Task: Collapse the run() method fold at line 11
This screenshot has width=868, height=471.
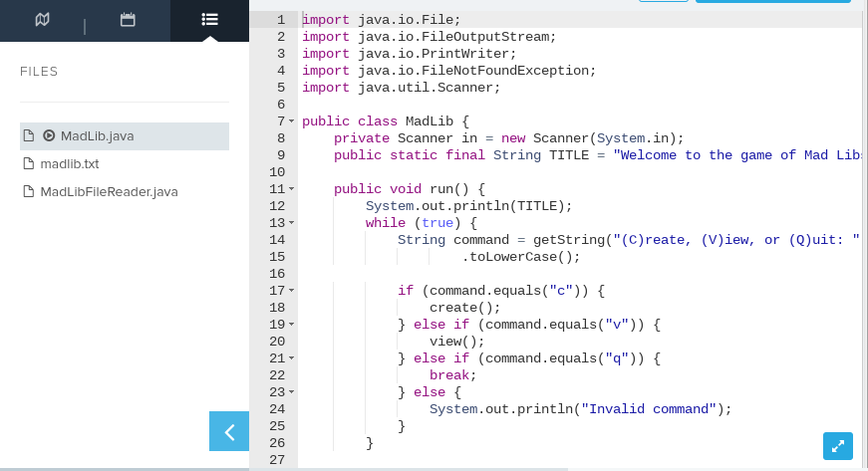Action: [292, 189]
